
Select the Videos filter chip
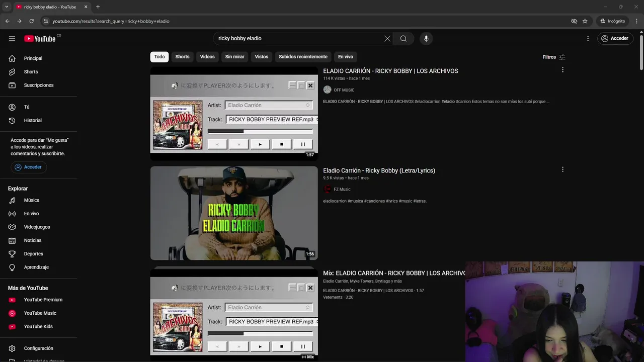click(207, 57)
